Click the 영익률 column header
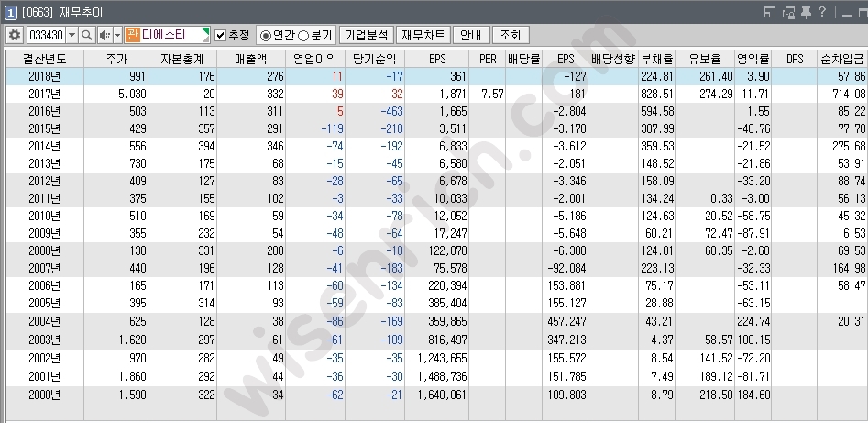This screenshot has width=868, height=423. point(753,59)
